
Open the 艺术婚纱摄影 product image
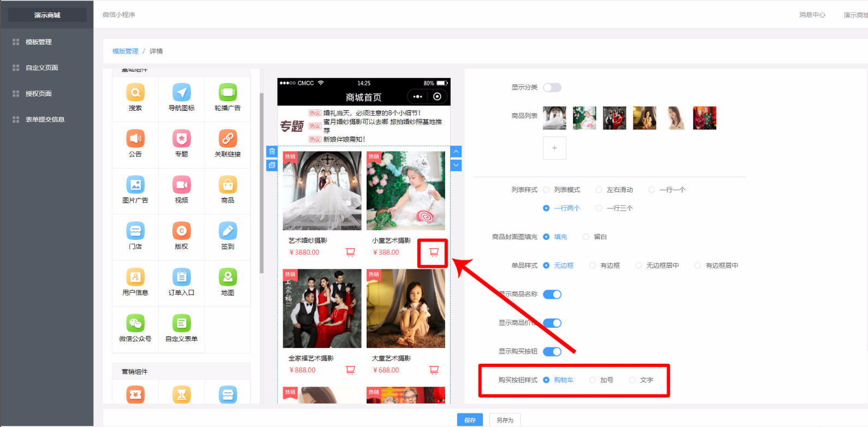pyautogui.click(x=322, y=190)
